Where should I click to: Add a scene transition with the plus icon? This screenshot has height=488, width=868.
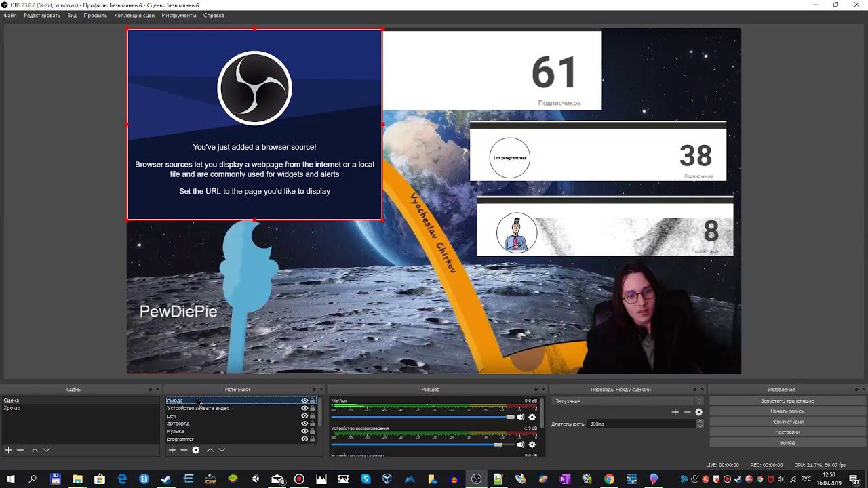tap(675, 412)
